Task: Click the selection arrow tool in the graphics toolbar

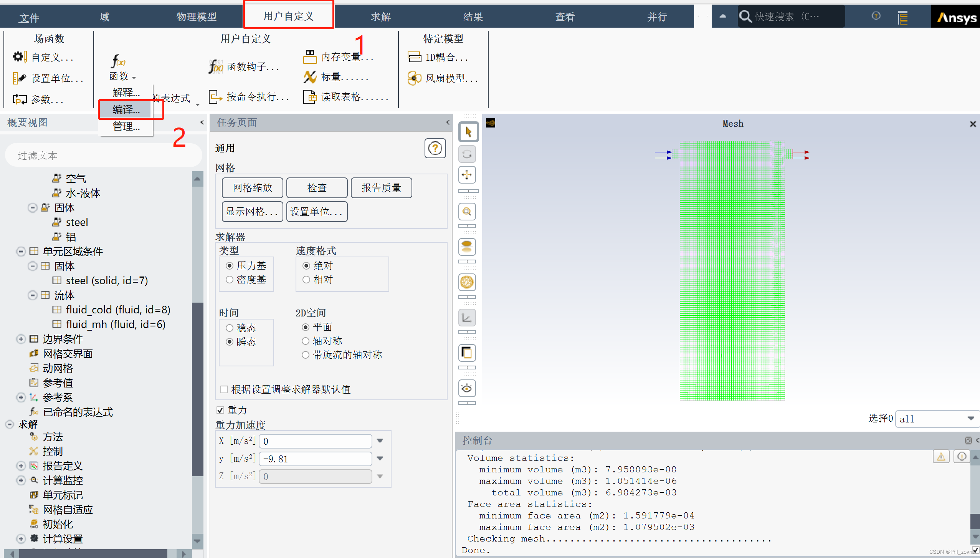Action: pyautogui.click(x=468, y=132)
